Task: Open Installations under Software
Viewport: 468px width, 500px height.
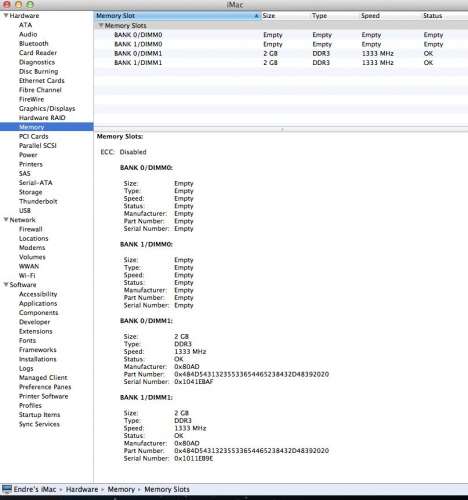Action: (x=38, y=359)
